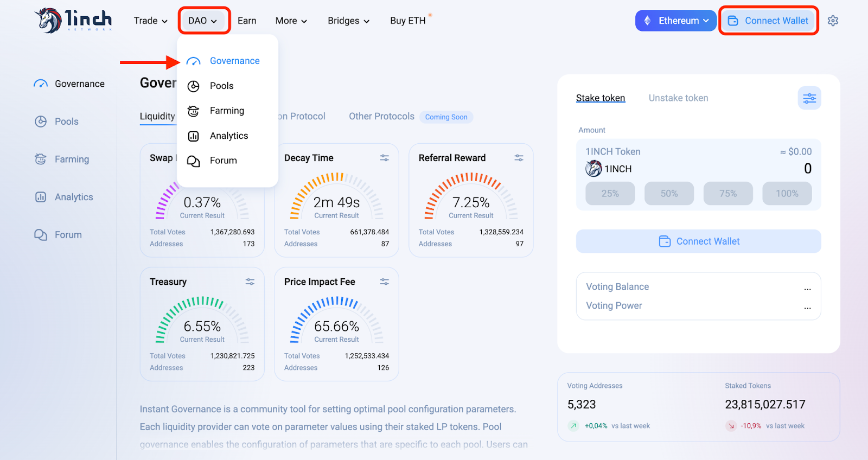The width and height of the screenshot is (868, 460).
Task: Open Referral Reward card settings icon
Action: click(519, 158)
